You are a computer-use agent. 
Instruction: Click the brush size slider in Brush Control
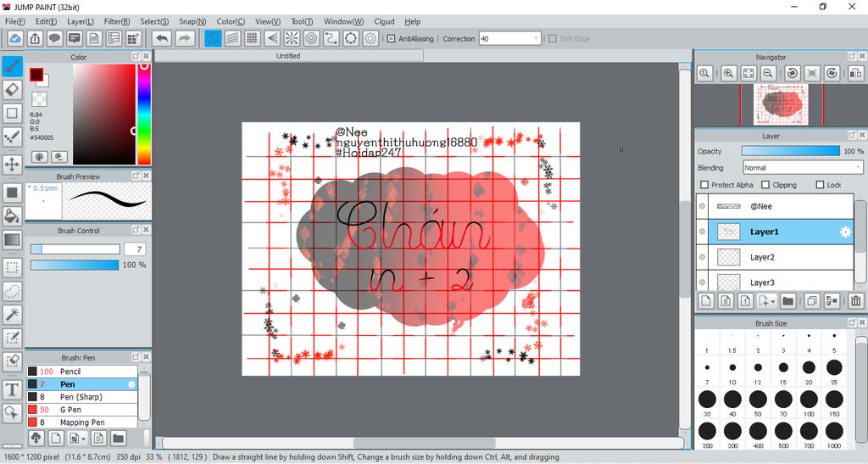click(75, 249)
